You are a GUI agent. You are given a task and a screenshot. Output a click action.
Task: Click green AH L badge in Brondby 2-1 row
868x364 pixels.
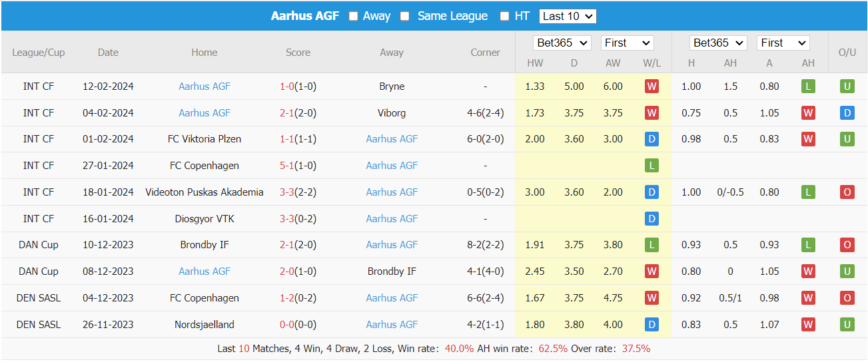click(808, 245)
